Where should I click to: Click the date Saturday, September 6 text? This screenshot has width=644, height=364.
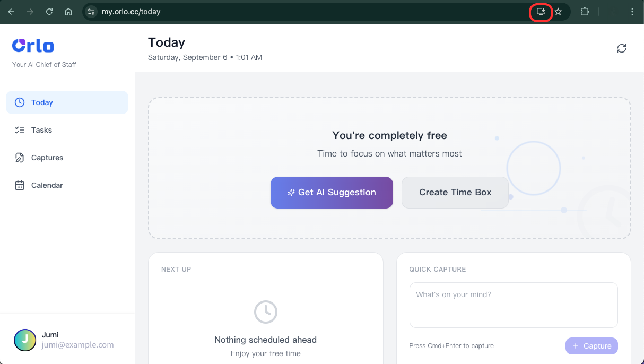pyautogui.click(x=187, y=57)
